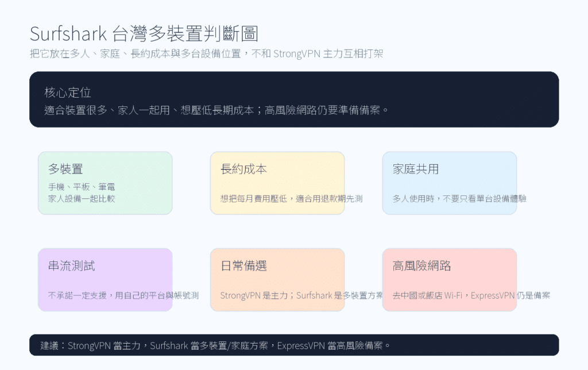Click the text StrongVPN 是主力；Surfshark 是多裝置方案

pos(301,295)
